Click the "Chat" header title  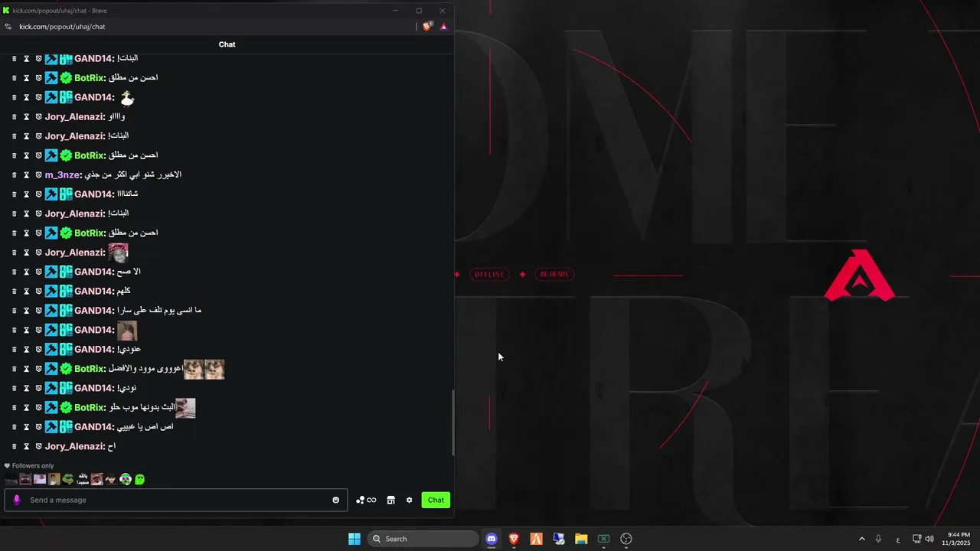pos(227,44)
